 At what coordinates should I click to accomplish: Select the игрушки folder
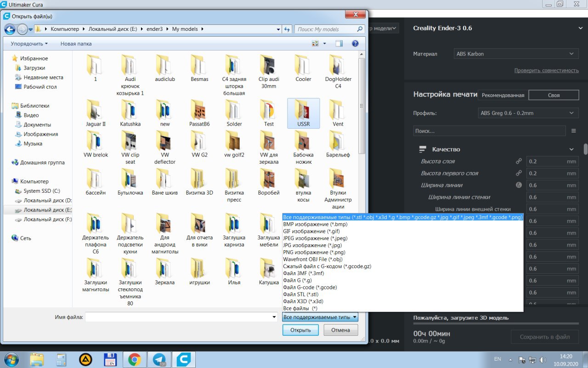tap(199, 271)
